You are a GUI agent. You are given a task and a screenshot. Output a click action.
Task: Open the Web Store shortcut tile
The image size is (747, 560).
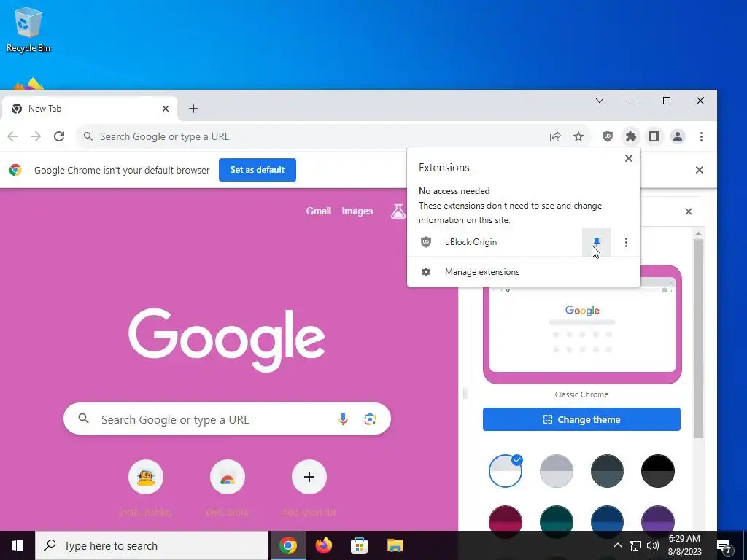[x=228, y=477]
